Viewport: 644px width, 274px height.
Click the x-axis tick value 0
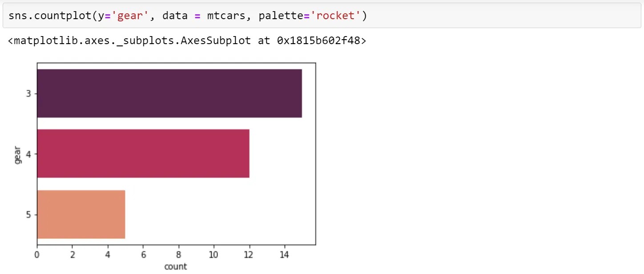coord(37,254)
